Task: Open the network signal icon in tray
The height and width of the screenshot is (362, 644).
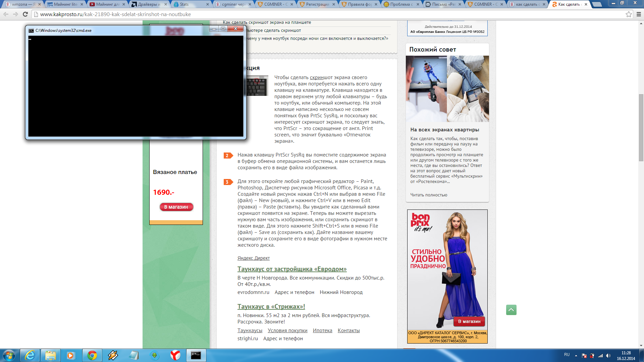Action: pyautogui.click(x=600, y=356)
